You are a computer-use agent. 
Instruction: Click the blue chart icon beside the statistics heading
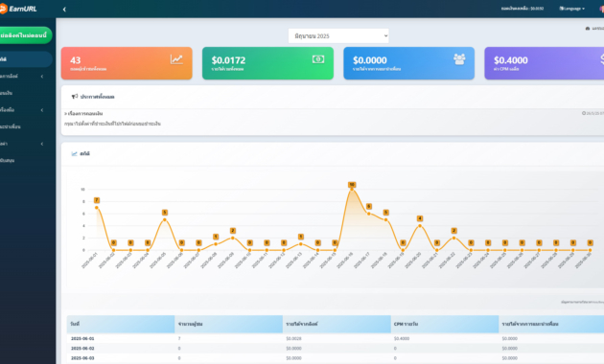click(x=75, y=153)
